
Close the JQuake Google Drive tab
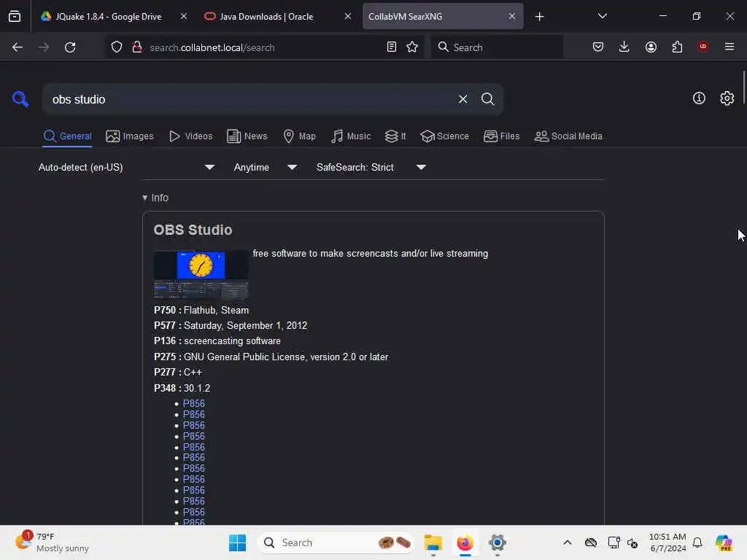click(x=183, y=16)
